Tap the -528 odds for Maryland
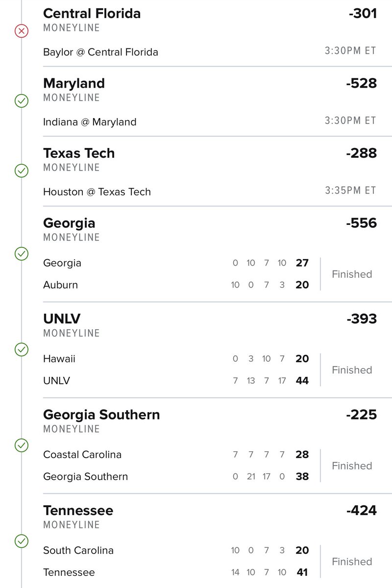Viewport: 392px width, 588px height. click(361, 83)
